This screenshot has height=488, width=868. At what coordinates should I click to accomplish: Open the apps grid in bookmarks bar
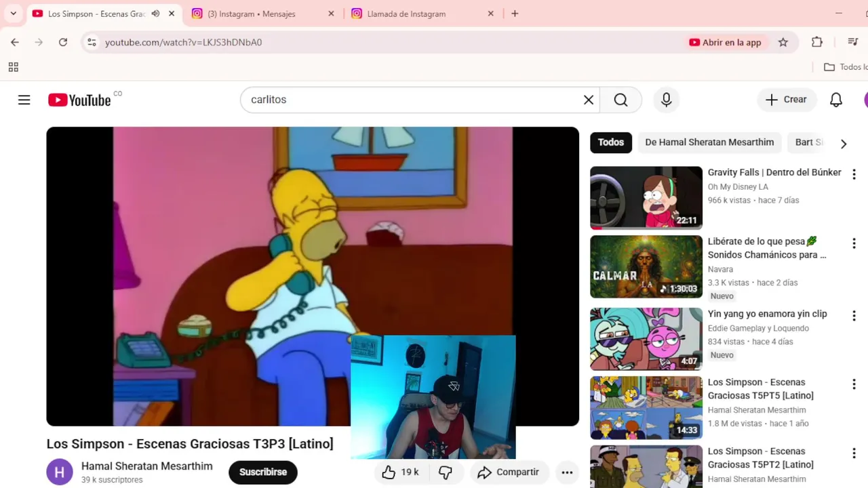pos(13,67)
